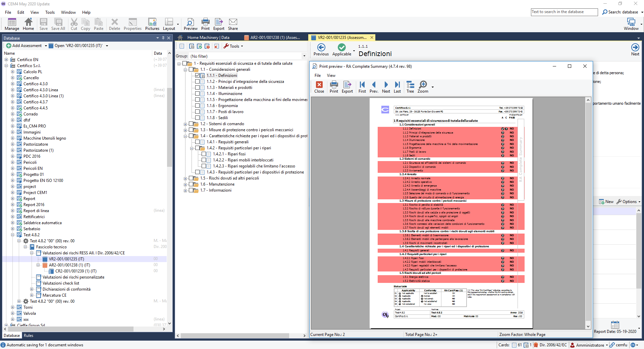Image resolution: width=644 pixels, height=349 pixels.
Task: Tick the 1.4.2.1 - Ripari fissi checkbox
Action: pos(204,154)
